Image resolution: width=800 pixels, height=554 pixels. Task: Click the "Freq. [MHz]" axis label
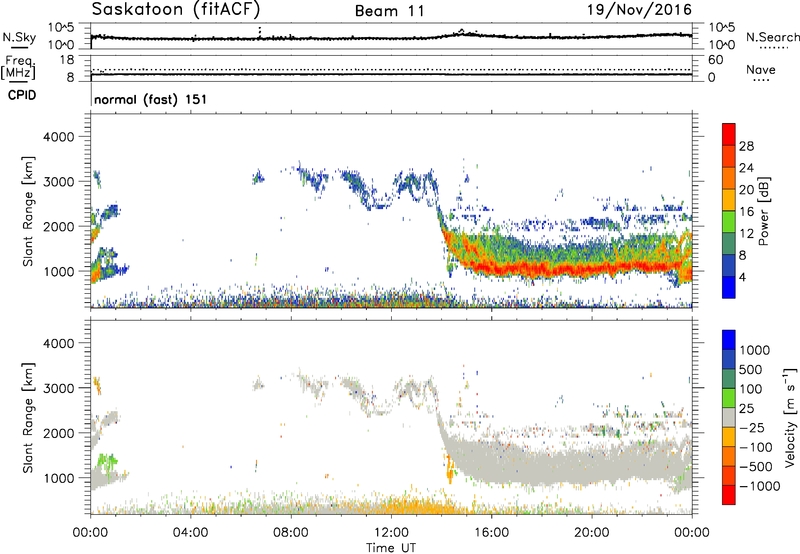pyautogui.click(x=18, y=67)
